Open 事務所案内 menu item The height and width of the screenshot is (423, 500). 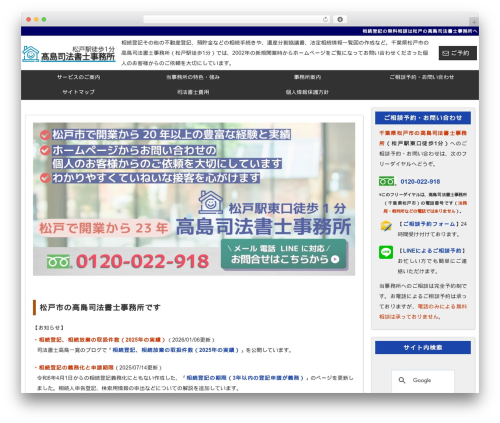tap(307, 77)
